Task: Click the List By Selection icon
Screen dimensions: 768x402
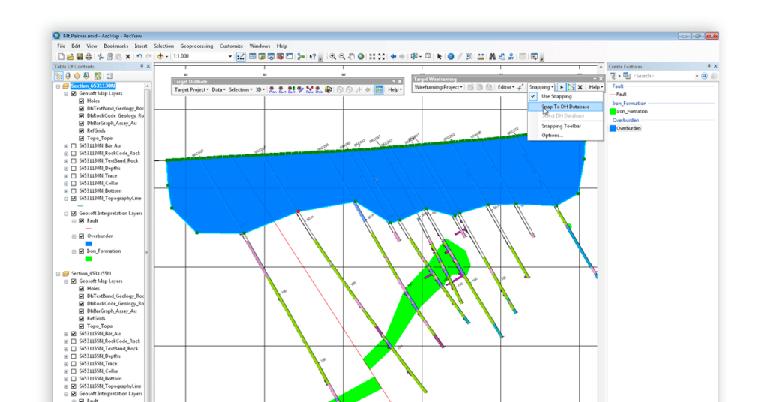Action: [x=86, y=76]
